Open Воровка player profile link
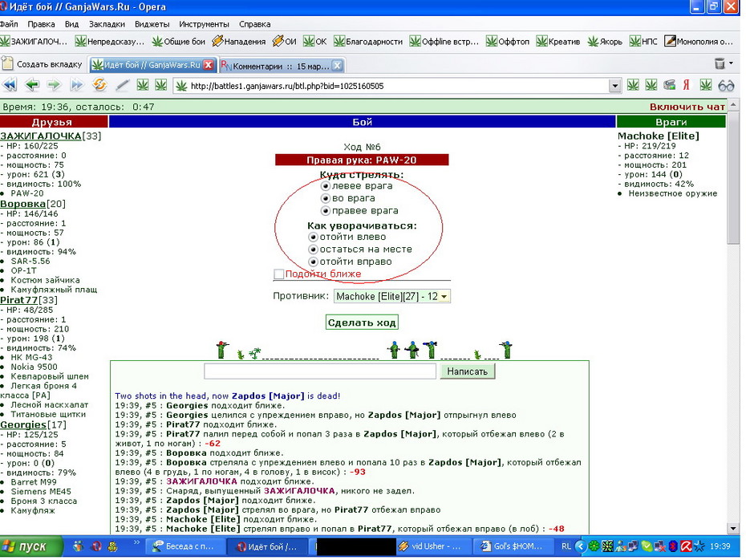This screenshot has width=746, height=560. pos(22,204)
